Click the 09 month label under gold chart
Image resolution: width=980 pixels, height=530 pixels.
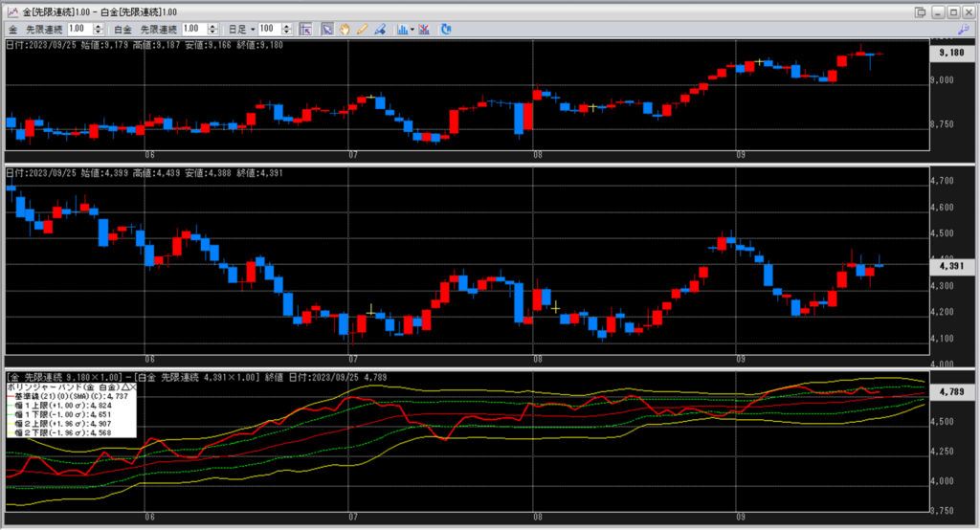[741, 155]
